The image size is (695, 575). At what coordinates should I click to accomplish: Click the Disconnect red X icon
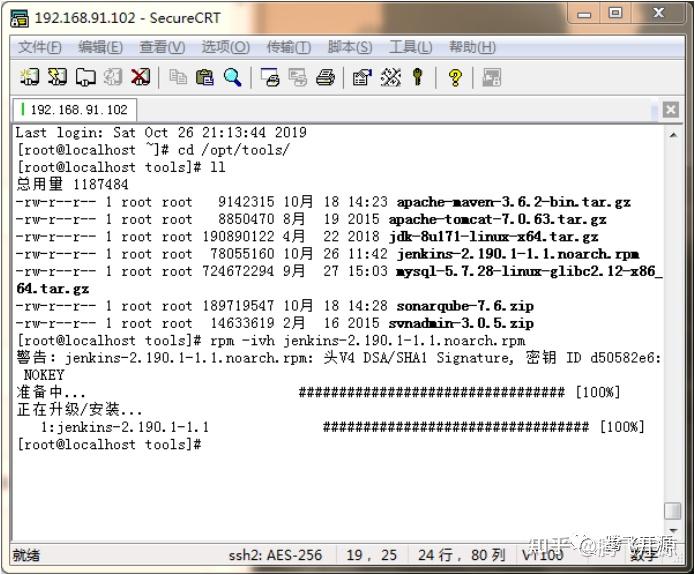tap(141, 77)
